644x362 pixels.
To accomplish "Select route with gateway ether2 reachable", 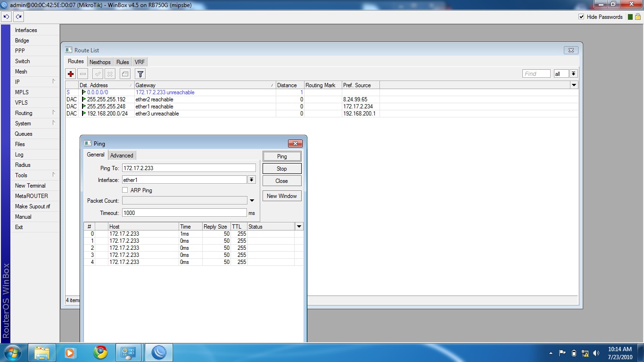I will (322, 99).
